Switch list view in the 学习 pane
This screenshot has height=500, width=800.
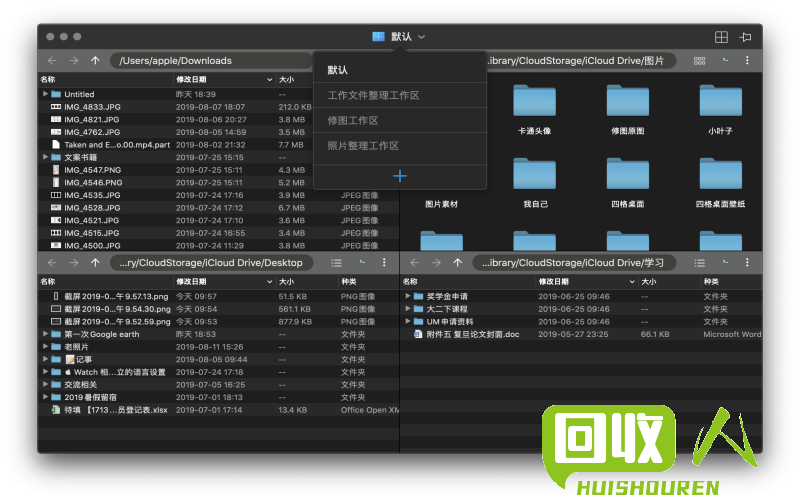699,263
